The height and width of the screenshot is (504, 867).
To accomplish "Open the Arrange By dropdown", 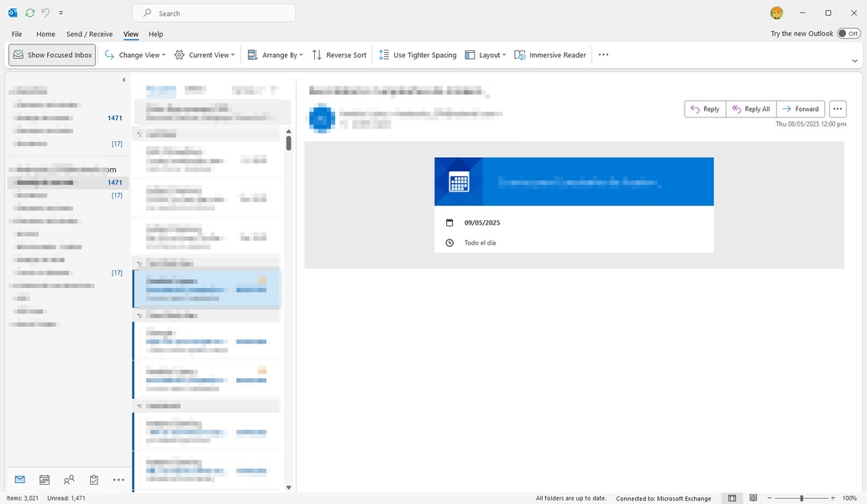I will [x=275, y=55].
